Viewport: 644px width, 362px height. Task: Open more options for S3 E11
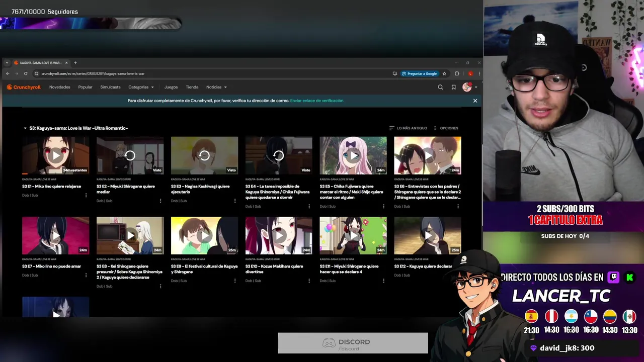tap(384, 281)
